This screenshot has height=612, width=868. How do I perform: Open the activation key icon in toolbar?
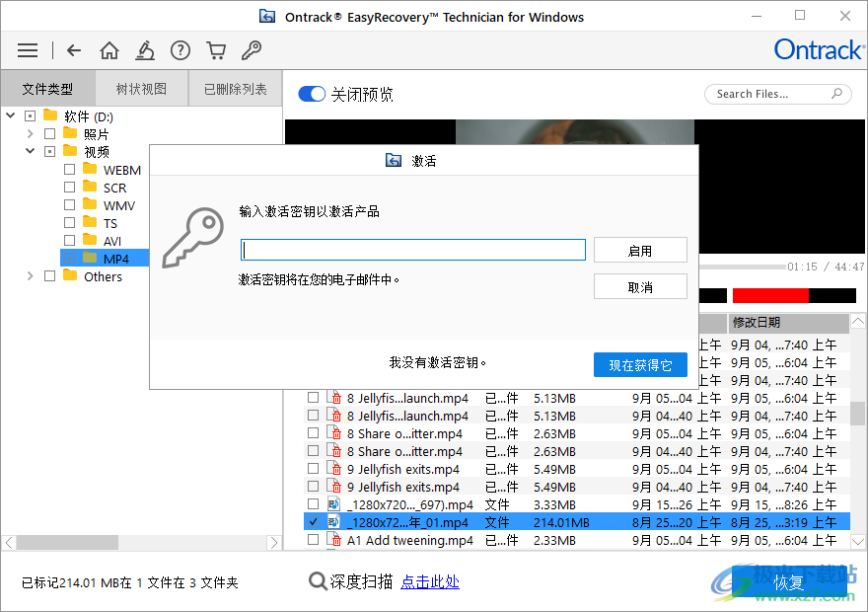click(x=252, y=50)
